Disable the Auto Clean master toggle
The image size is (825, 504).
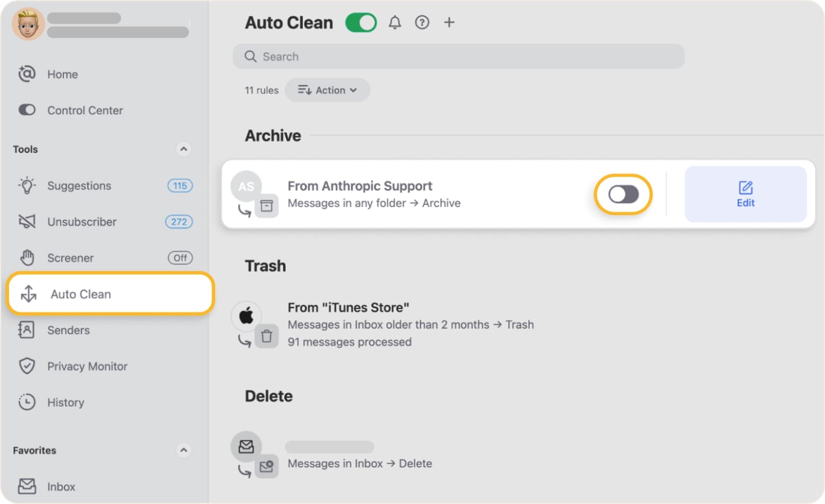(x=360, y=22)
